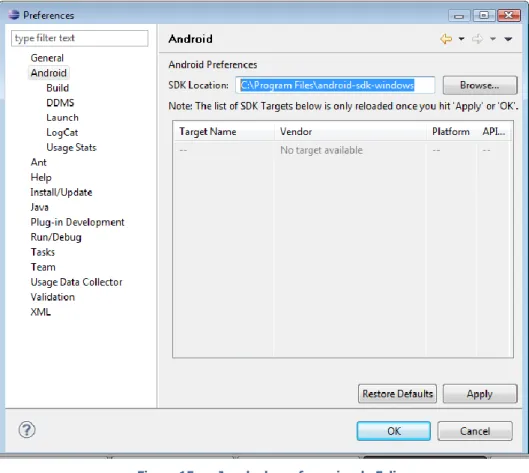Click the Eclipse icon in title bar
The image size is (529, 473).
pos(14,15)
